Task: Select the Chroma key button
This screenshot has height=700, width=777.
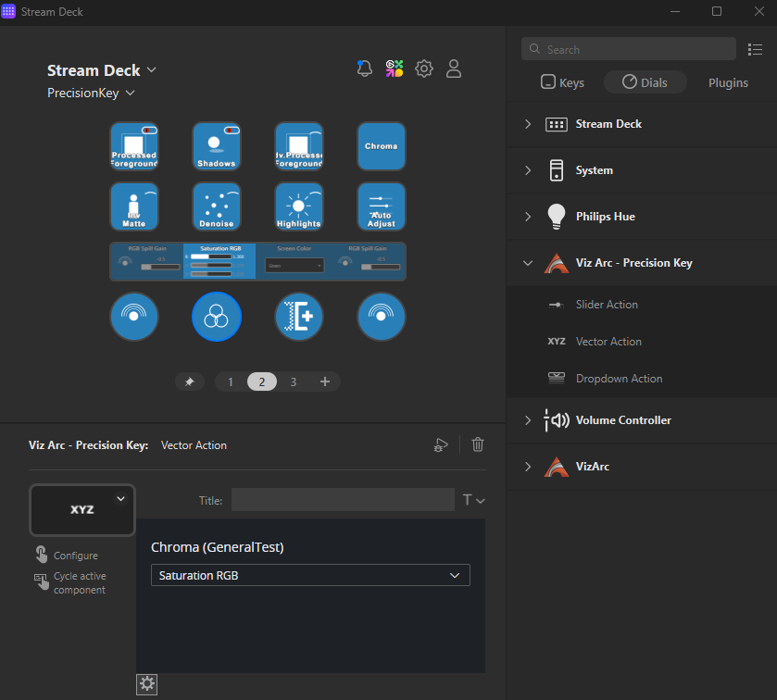Action: click(381, 146)
